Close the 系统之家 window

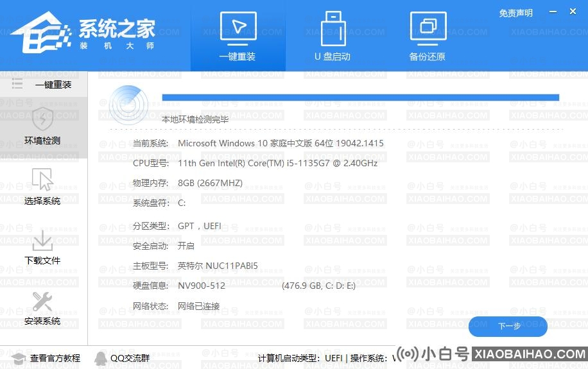click(x=573, y=12)
